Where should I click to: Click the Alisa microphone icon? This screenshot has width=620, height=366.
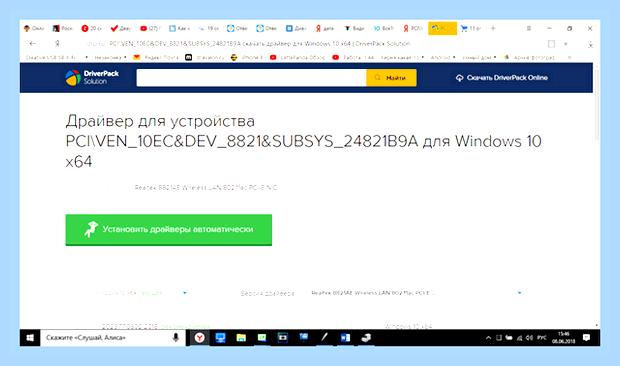pyautogui.click(x=176, y=338)
